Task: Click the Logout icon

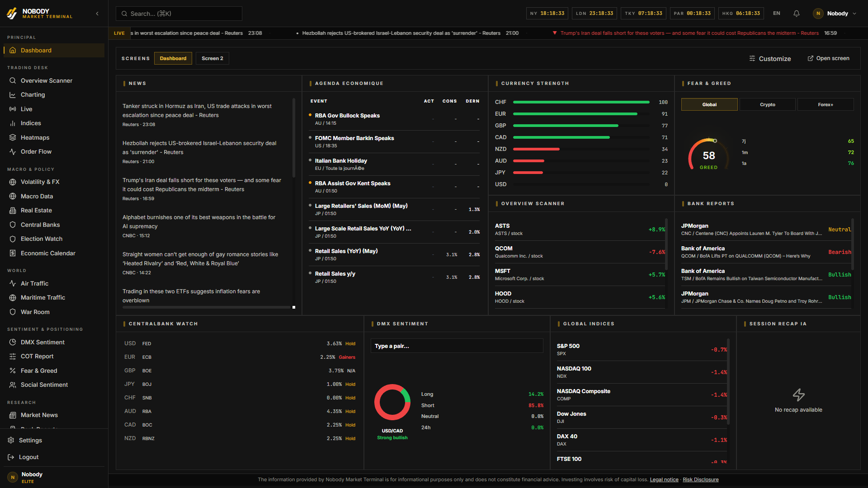Action: [11, 457]
